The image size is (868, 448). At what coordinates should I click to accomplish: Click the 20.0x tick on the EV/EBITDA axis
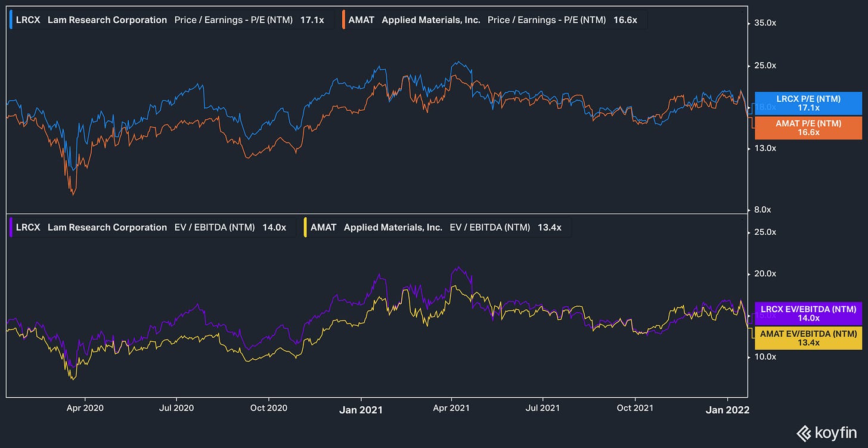coord(765,273)
